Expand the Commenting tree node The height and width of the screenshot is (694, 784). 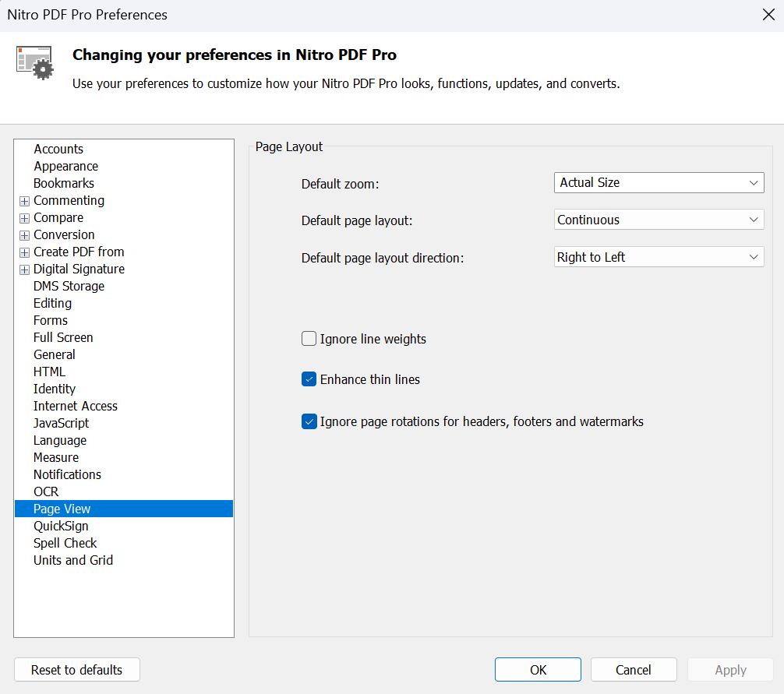(24, 201)
